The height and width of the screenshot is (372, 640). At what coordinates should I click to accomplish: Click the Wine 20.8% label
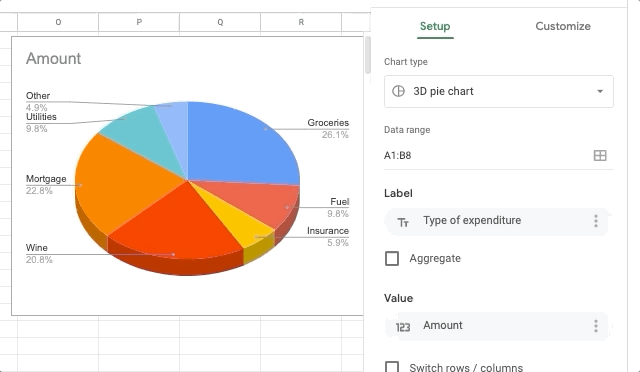(39, 254)
